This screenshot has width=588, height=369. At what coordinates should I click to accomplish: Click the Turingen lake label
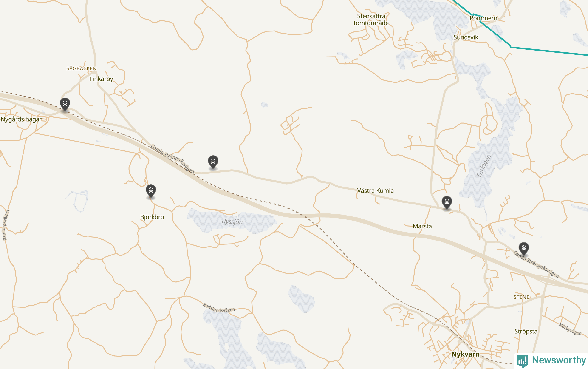(x=483, y=166)
